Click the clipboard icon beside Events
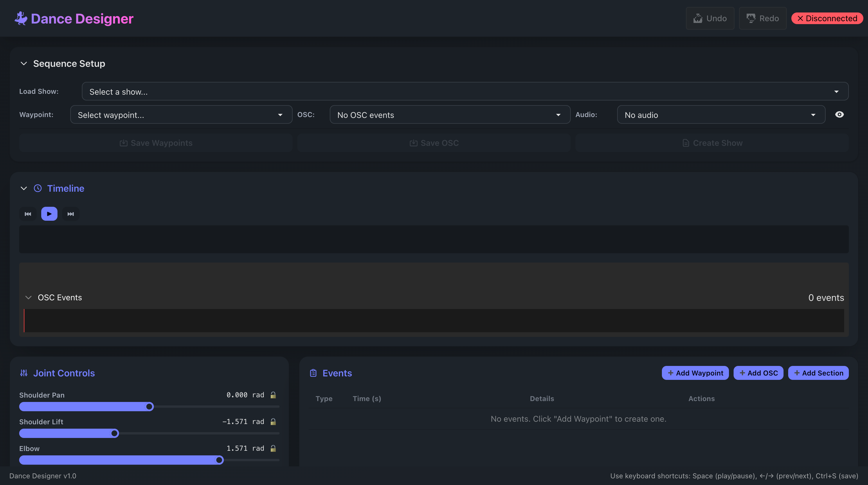The image size is (868, 485). pos(313,373)
